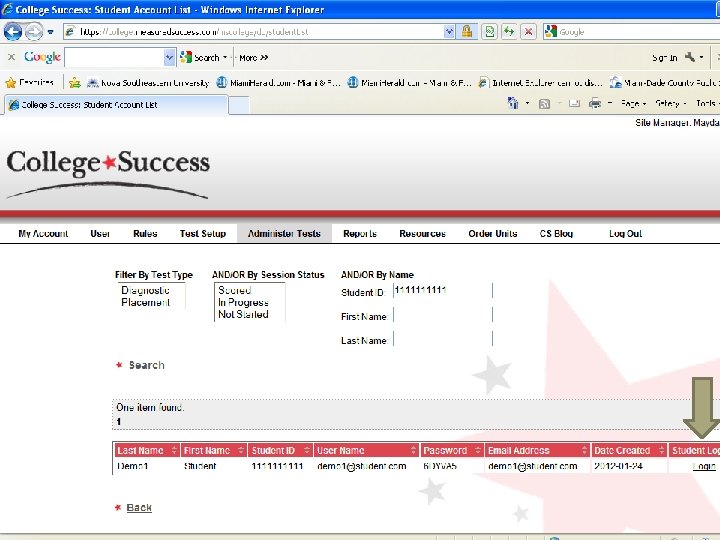Open the Safety menu dropdown
The image size is (720, 540).
click(670, 103)
